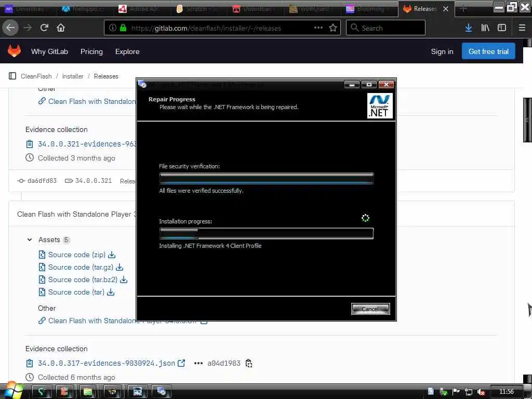The height and width of the screenshot is (399, 532).
Task: Download Source code (zip) via arrow icon
Action: (x=112, y=255)
